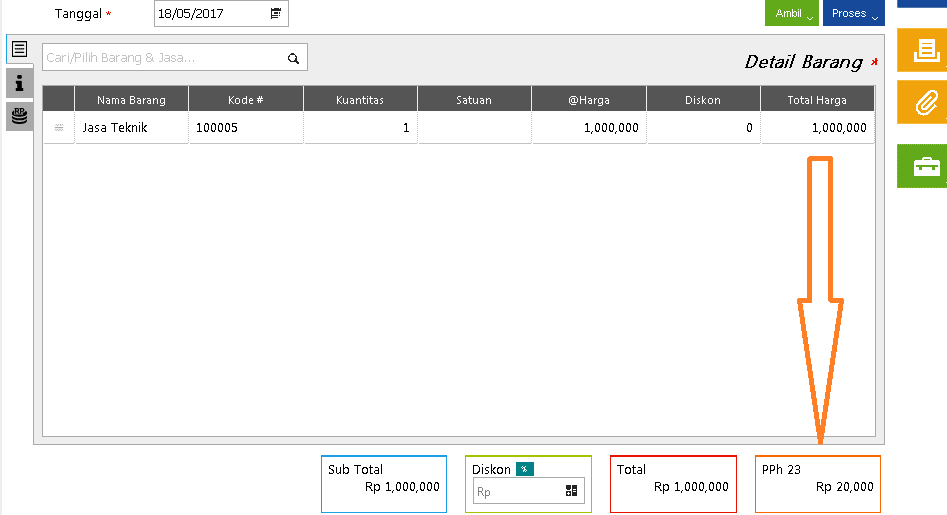Switch to the item details list tab
The image size is (947, 515).
click(x=19, y=49)
